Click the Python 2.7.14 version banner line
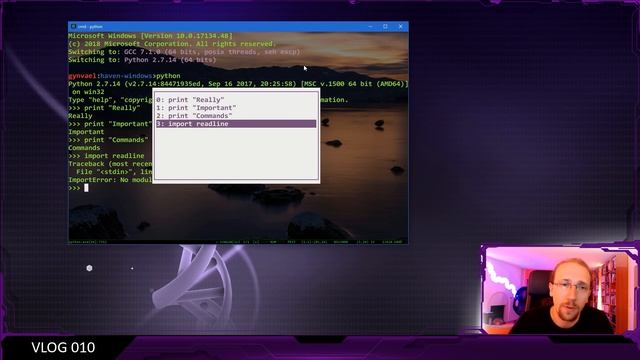This screenshot has height=360, width=640. pyautogui.click(x=238, y=84)
